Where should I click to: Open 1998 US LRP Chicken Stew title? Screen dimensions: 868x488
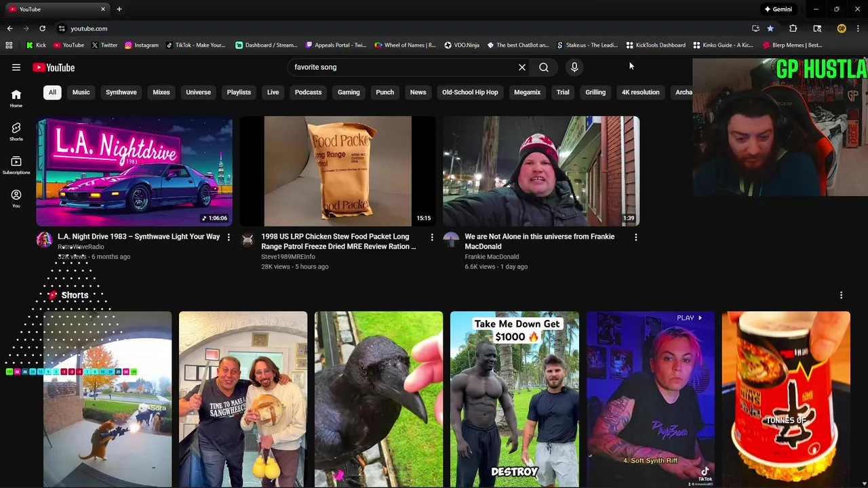coord(339,241)
